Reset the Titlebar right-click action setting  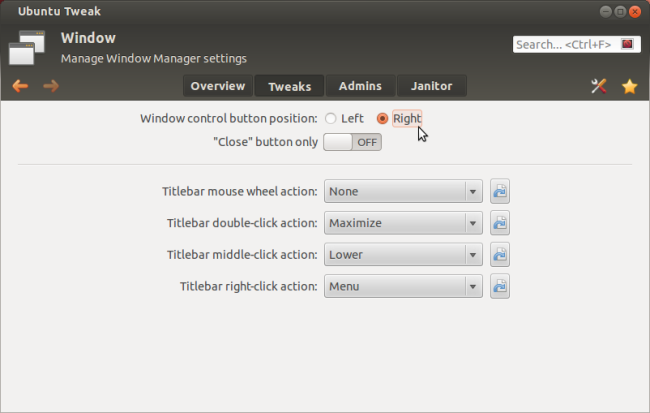500,286
